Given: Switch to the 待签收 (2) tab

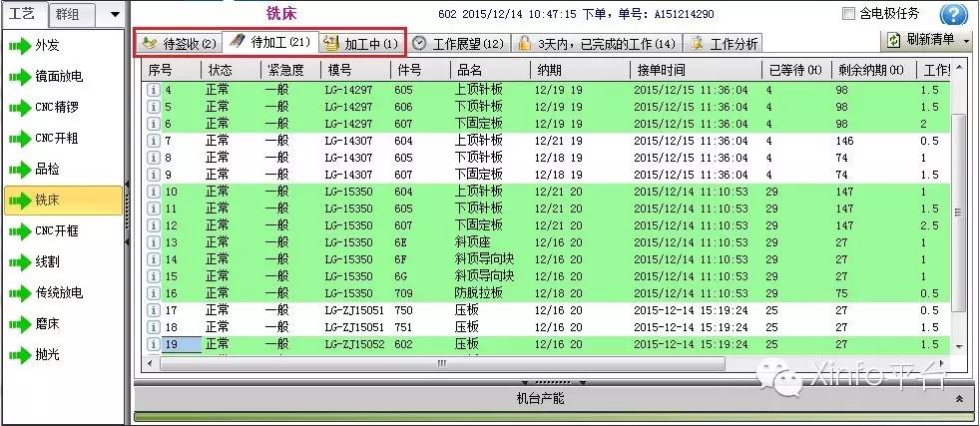Looking at the screenshot, I should (180, 43).
